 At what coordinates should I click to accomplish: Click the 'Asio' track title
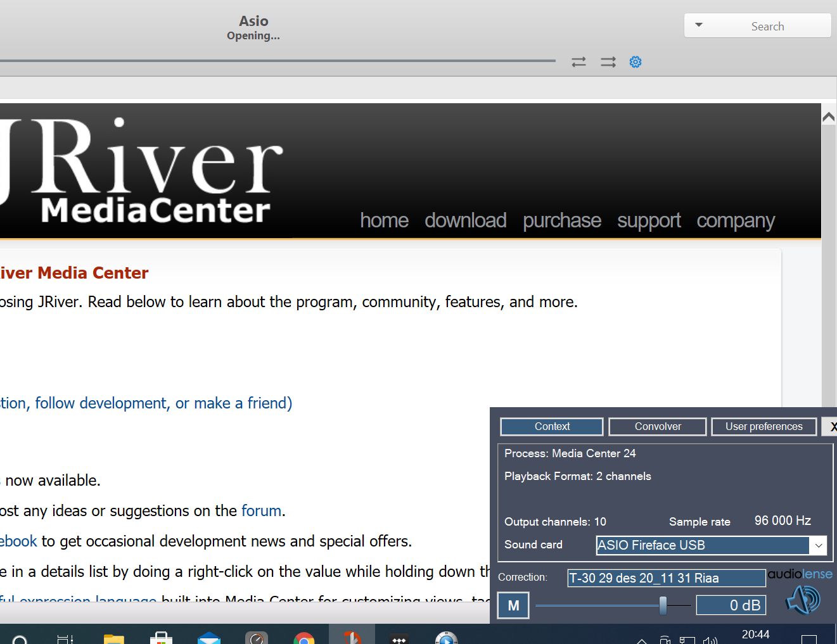pyautogui.click(x=253, y=22)
